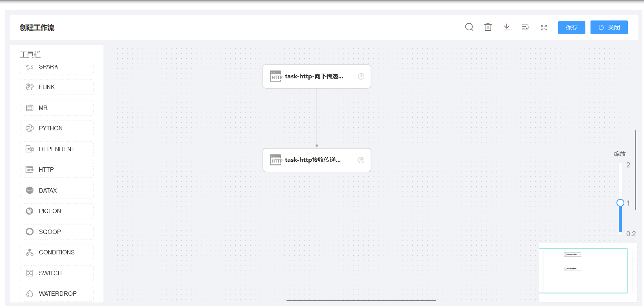Select the DEPENDENT task icon
The image size is (644, 306).
tap(30, 149)
